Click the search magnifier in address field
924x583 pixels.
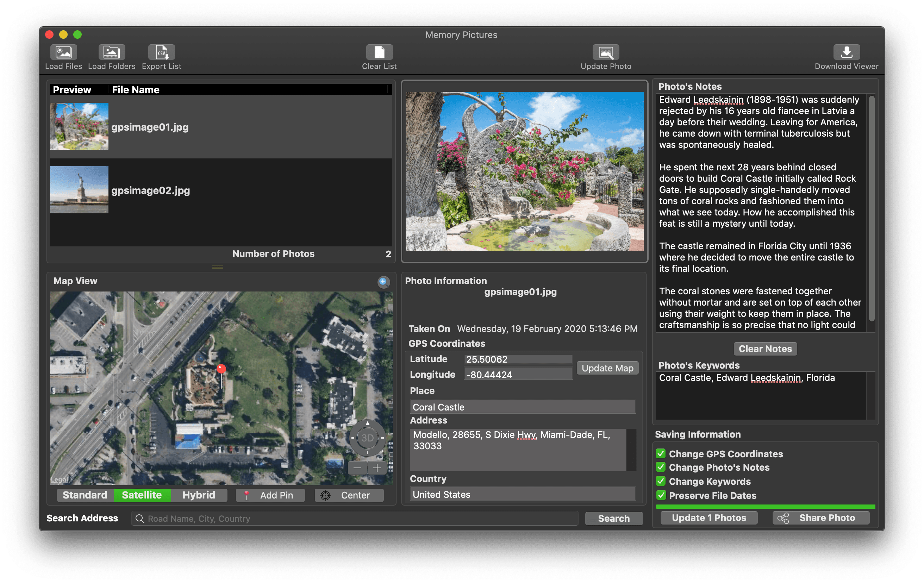[x=140, y=519]
